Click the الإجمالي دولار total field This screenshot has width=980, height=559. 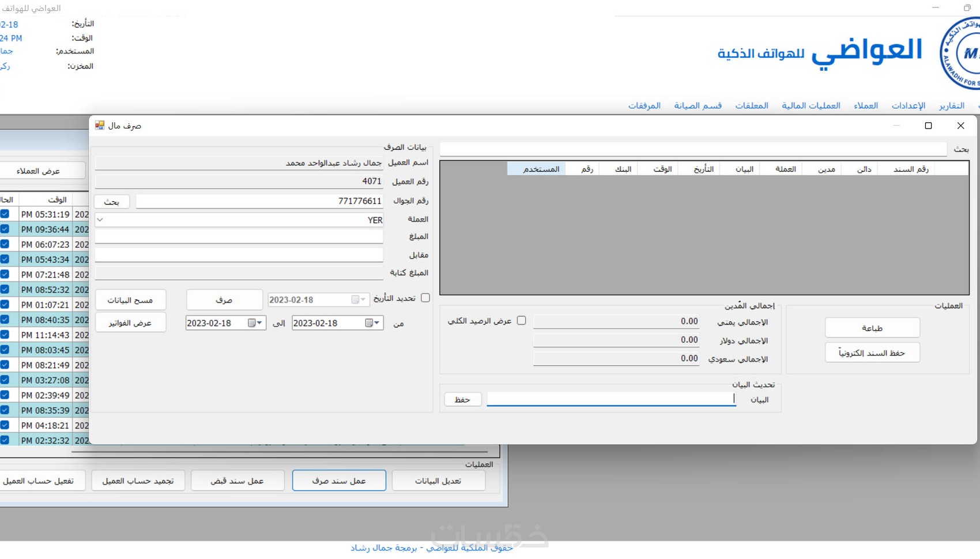tap(616, 340)
